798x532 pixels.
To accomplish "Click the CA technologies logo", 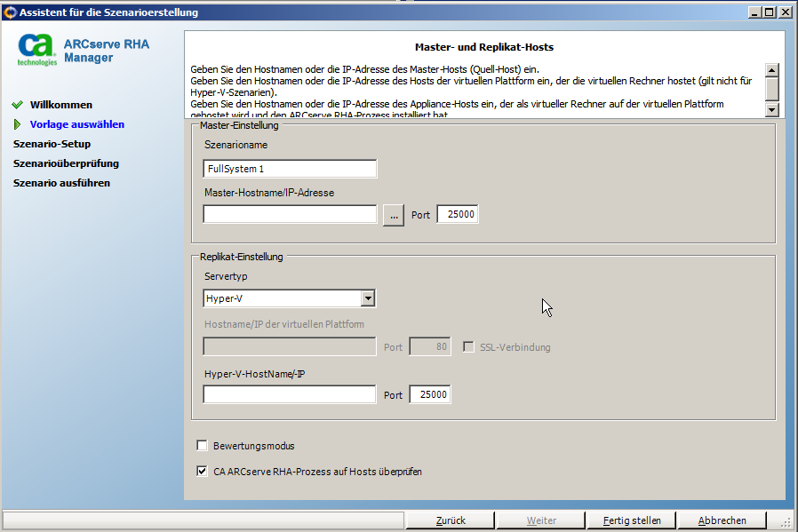I will [37, 51].
